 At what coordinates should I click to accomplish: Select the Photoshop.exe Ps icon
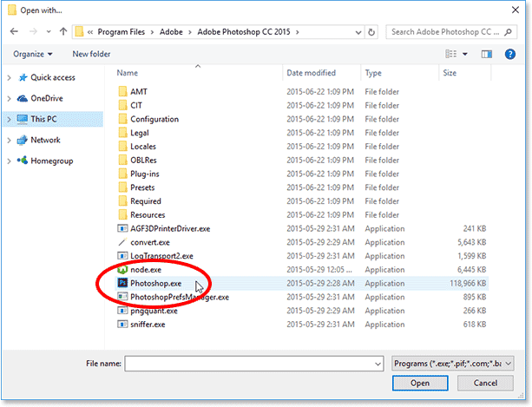tap(122, 283)
